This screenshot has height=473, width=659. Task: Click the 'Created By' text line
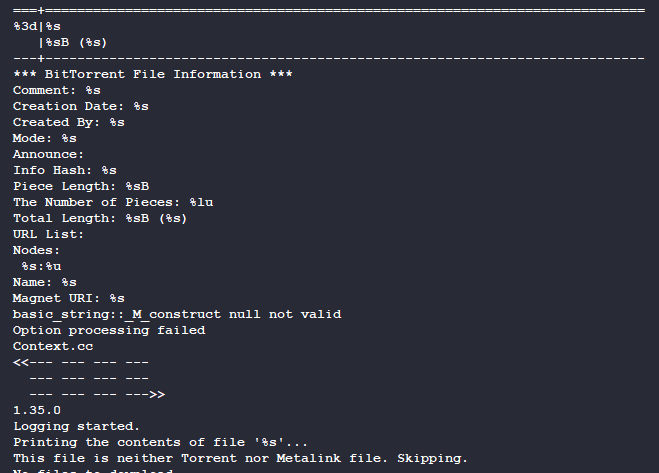69,122
